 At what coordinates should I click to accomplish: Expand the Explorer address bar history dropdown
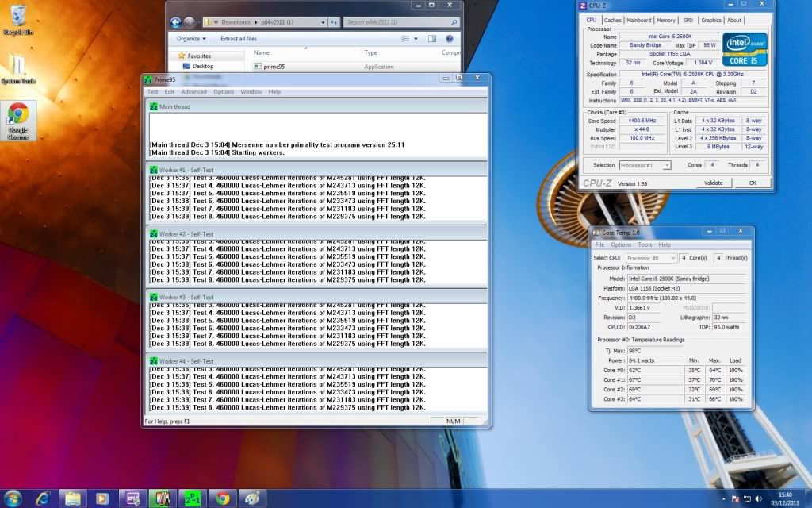coord(323,22)
